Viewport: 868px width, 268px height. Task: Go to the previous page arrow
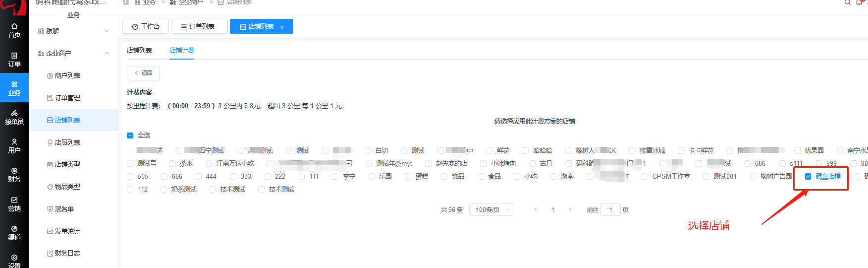536,209
